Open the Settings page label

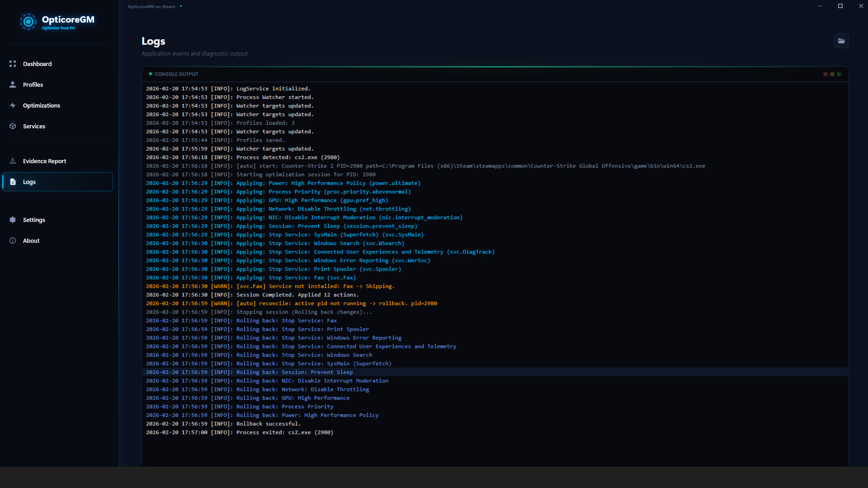[x=34, y=220]
